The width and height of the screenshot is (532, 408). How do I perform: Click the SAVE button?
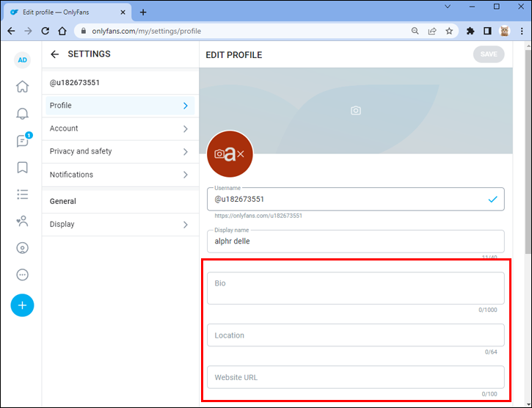[x=489, y=54]
